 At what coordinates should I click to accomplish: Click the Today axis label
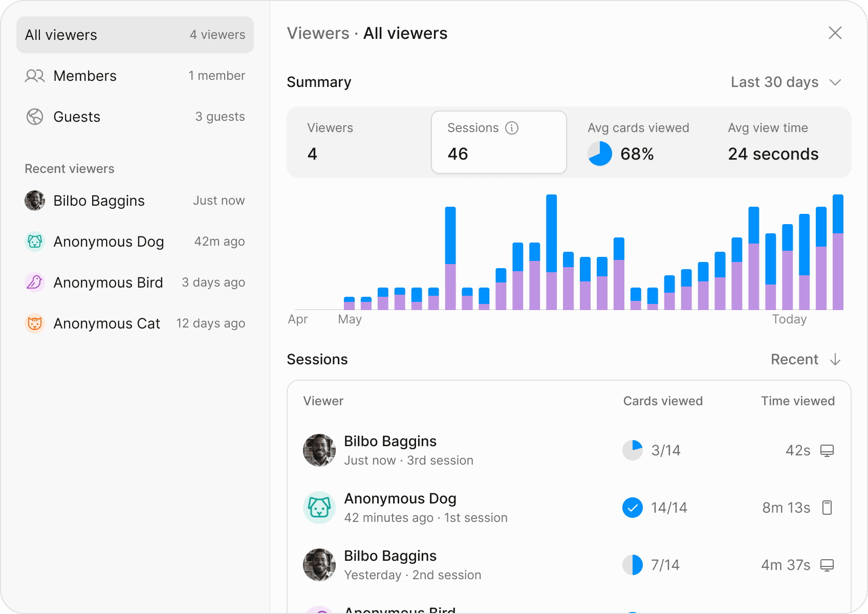pyautogui.click(x=789, y=319)
